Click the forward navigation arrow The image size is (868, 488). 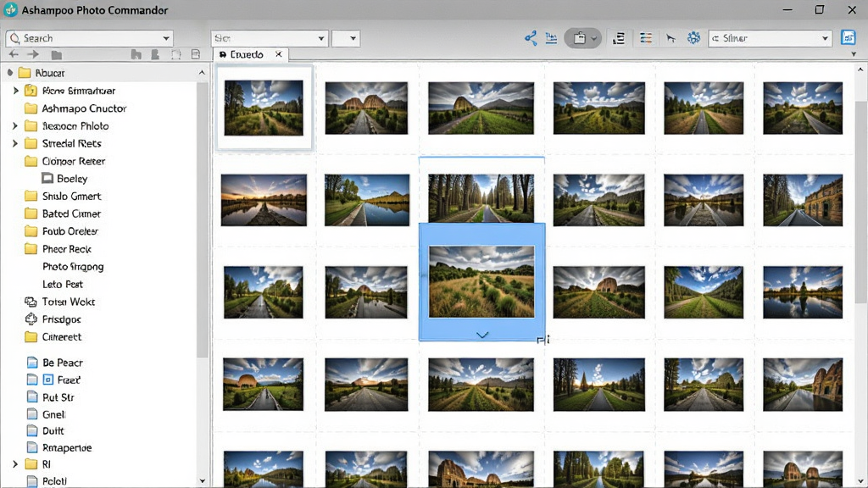[x=33, y=54]
